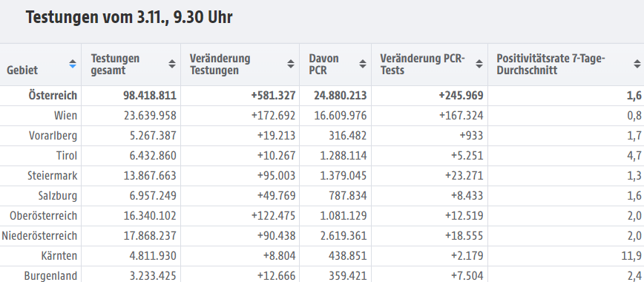Image resolution: width=644 pixels, height=282 pixels.
Task: Select the Österreich row label
Action: tap(53, 96)
